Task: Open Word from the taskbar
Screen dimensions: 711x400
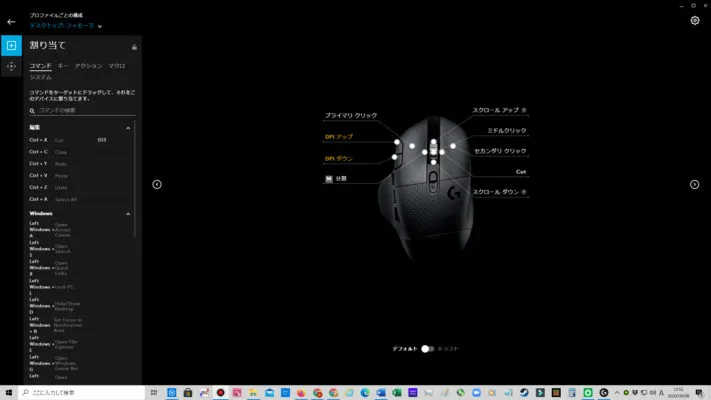Action: click(381, 393)
